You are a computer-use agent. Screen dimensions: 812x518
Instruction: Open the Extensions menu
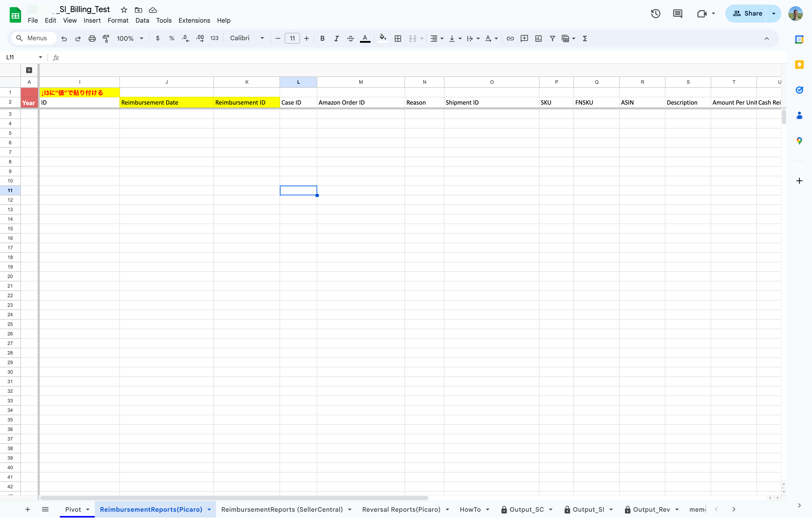(194, 21)
